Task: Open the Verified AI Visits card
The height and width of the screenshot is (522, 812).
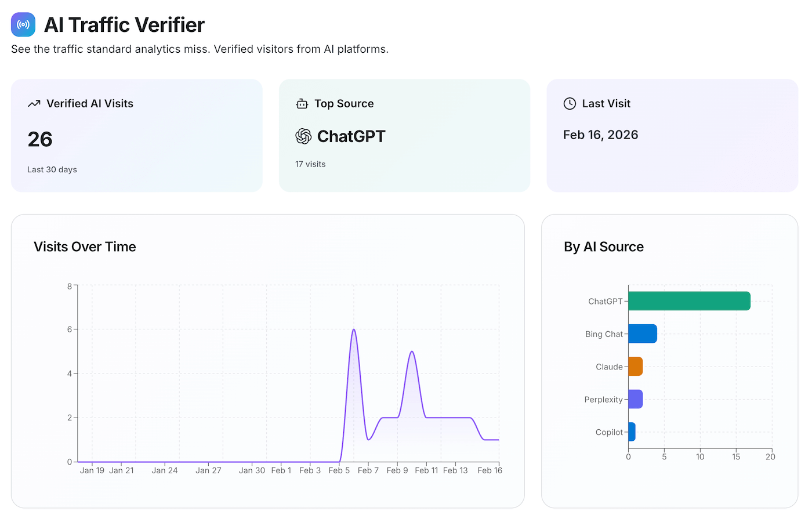Action: (137, 135)
